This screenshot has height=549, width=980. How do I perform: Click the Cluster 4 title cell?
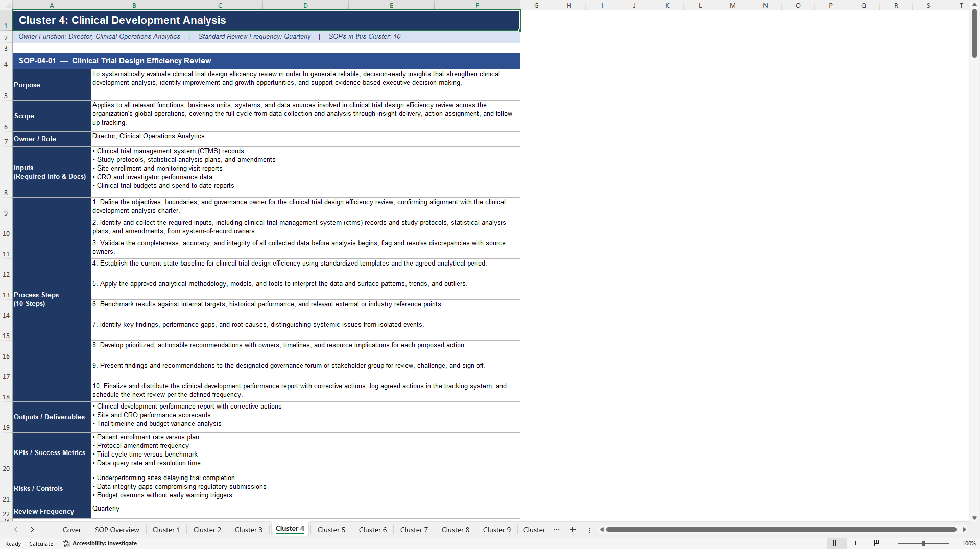266,20
